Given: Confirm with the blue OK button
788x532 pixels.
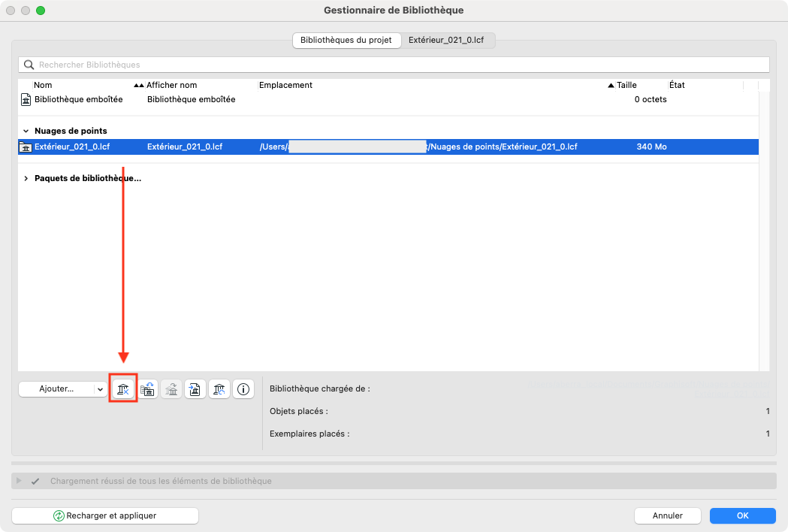Looking at the screenshot, I should (743, 516).
